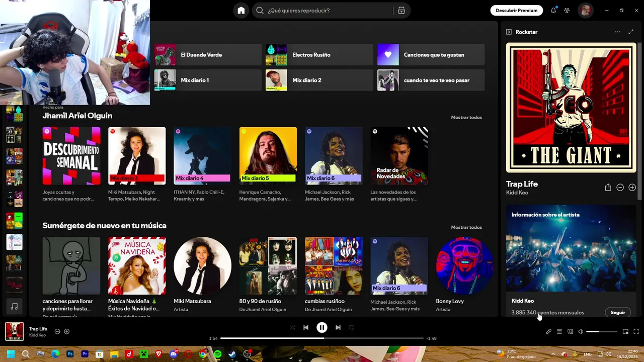
Task: Open more options for Rockstar panel
Action: (x=617, y=32)
